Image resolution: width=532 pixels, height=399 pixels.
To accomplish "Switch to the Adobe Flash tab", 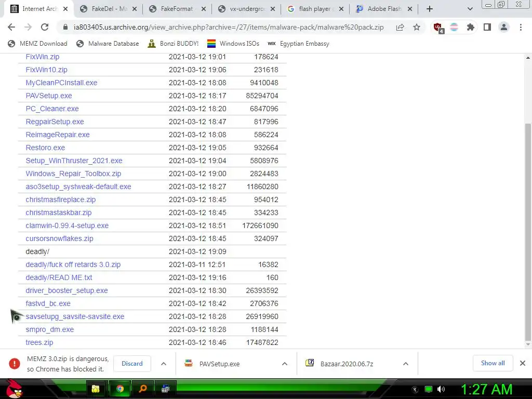I will [x=383, y=9].
